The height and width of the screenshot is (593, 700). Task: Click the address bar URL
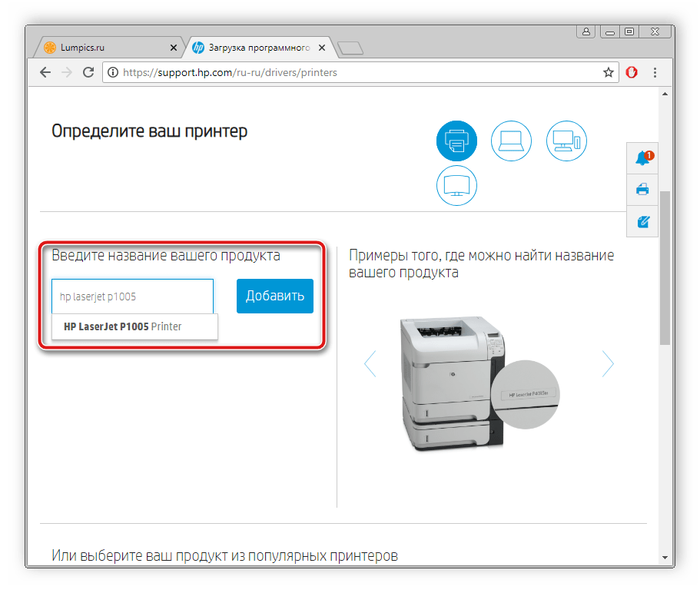[230, 72]
